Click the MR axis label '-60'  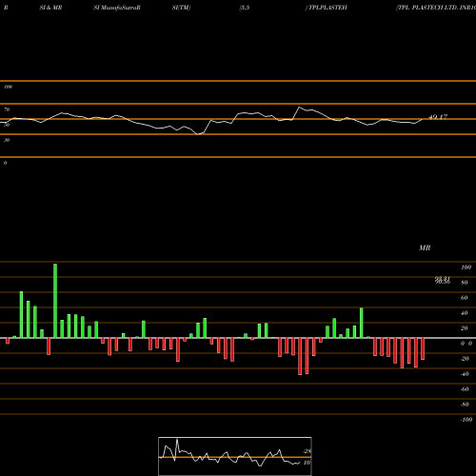tap(465, 389)
